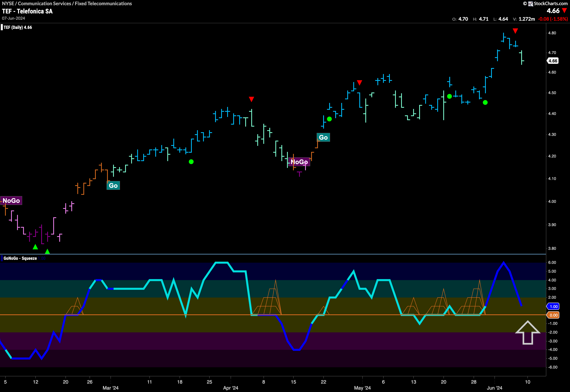Click the 4.80 price axis label
The image size is (570, 392).
pyautogui.click(x=552, y=33)
